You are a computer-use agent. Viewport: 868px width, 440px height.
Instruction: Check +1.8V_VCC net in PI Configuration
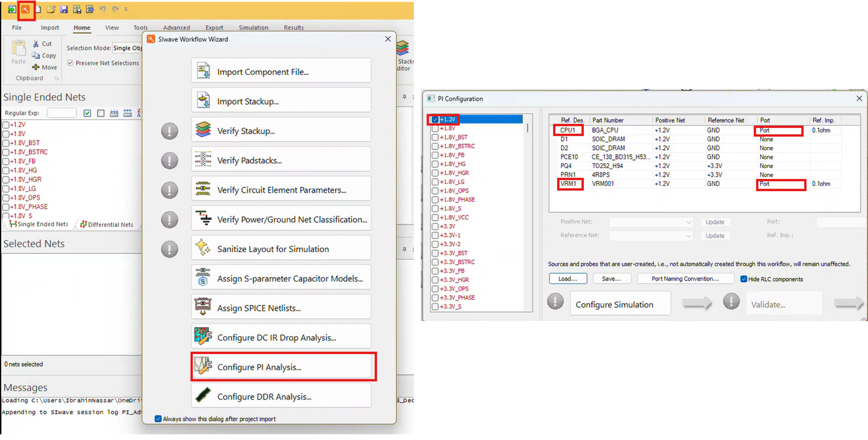tap(435, 218)
